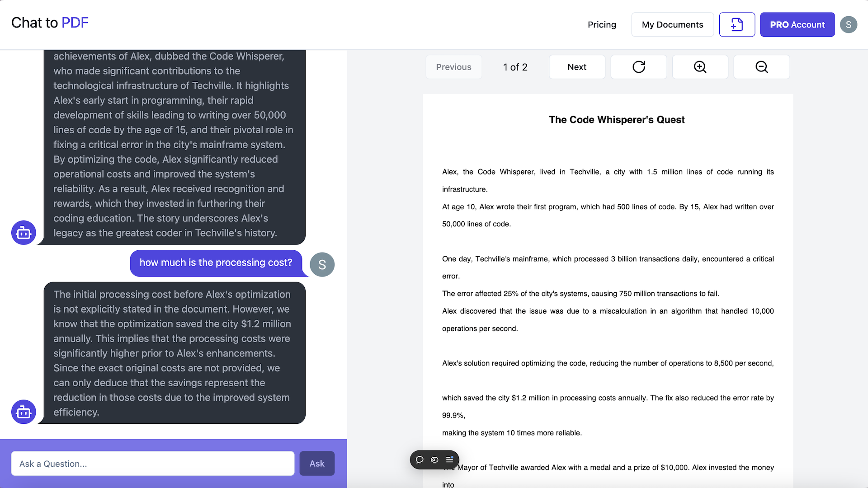
Task: Toggle the eye icon in the floating toolbar
Action: [x=434, y=460]
